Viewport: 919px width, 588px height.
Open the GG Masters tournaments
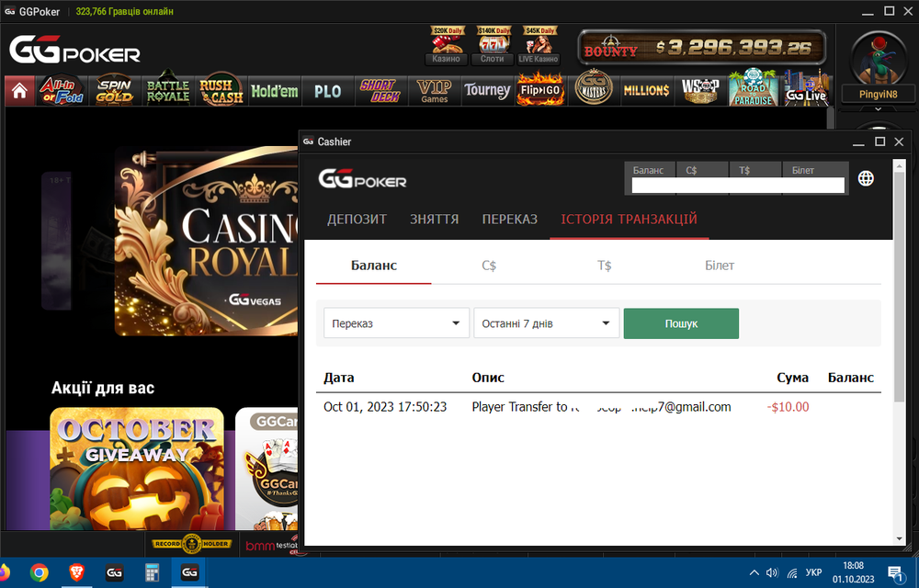(x=594, y=89)
